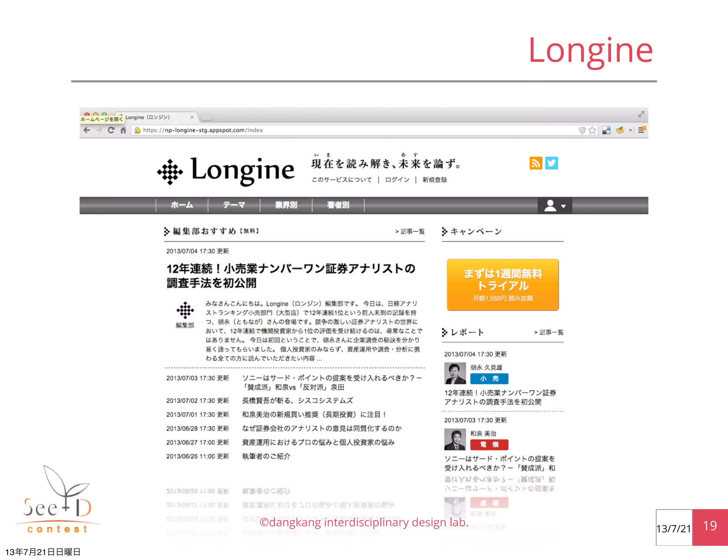Image resolution: width=728 pixels, height=560 pixels.
Task: Click author name 朝永 久見雄
Action: pyautogui.click(x=486, y=367)
